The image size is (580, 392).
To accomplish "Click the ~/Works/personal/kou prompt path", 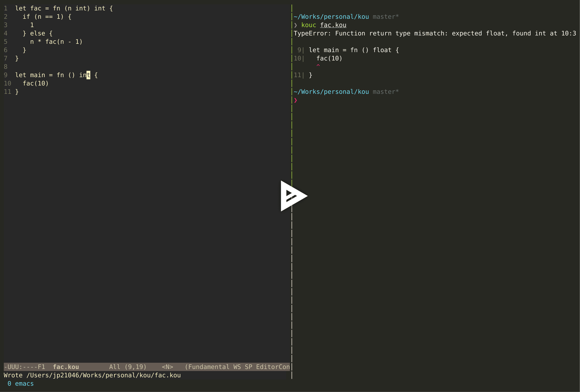I will click(x=331, y=17).
